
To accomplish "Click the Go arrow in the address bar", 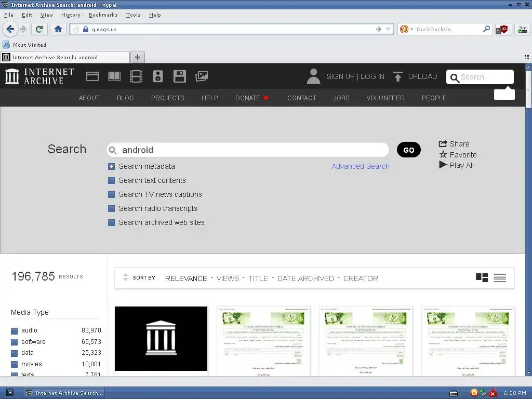I will [379, 29].
